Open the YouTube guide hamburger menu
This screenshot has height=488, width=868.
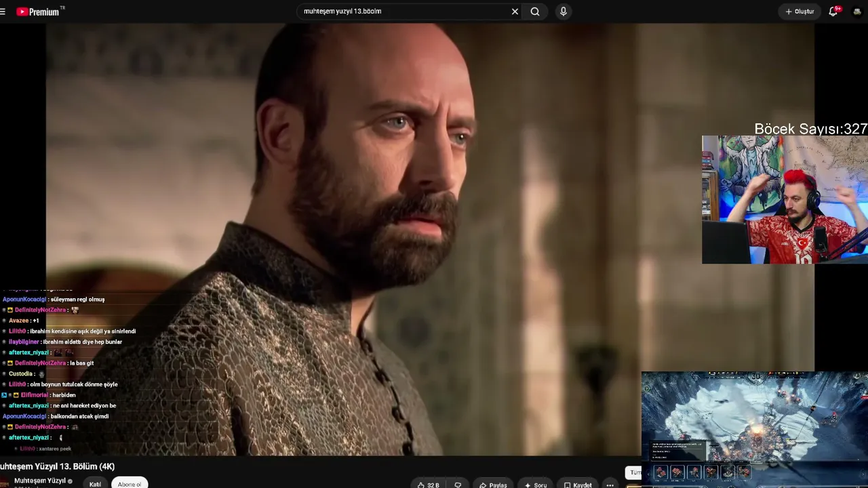[x=3, y=12]
